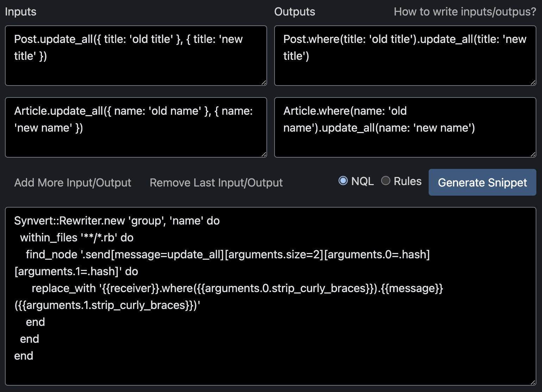Click the resize handle of the Article.update_all input box
Viewport: 542px width, 392px height.
(264, 154)
